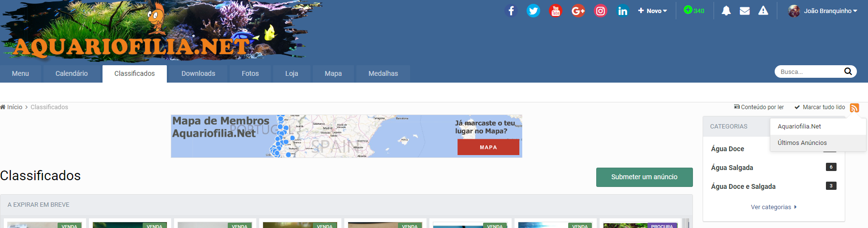Screen dimensions: 868x228
Task: Open the warning reports triangle icon
Action: pyautogui.click(x=763, y=11)
